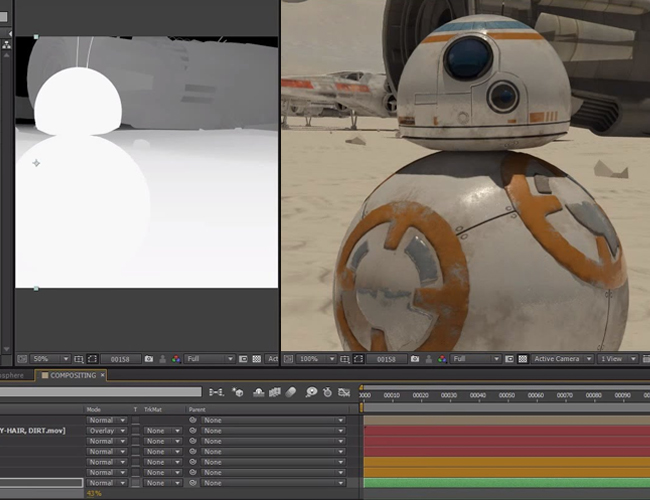This screenshot has height=500, width=650.
Task: Open left viewer Full resolution dropdown
Action: [209, 359]
